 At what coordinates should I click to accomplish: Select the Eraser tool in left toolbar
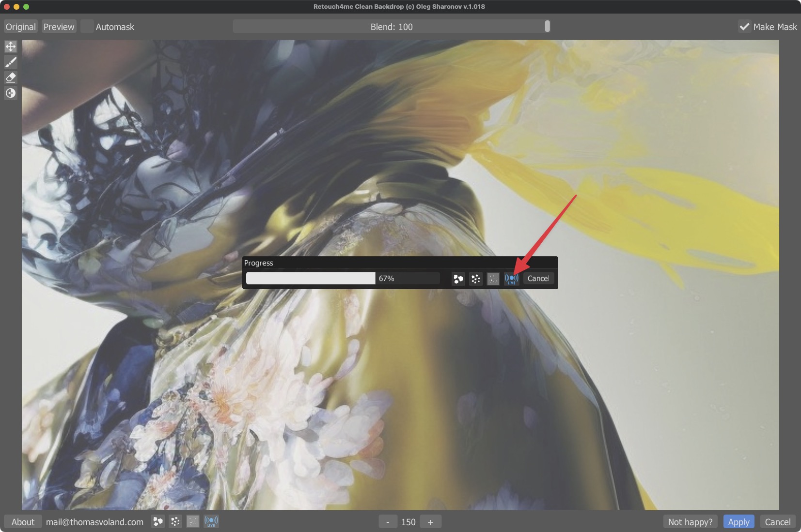pyautogui.click(x=11, y=78)
